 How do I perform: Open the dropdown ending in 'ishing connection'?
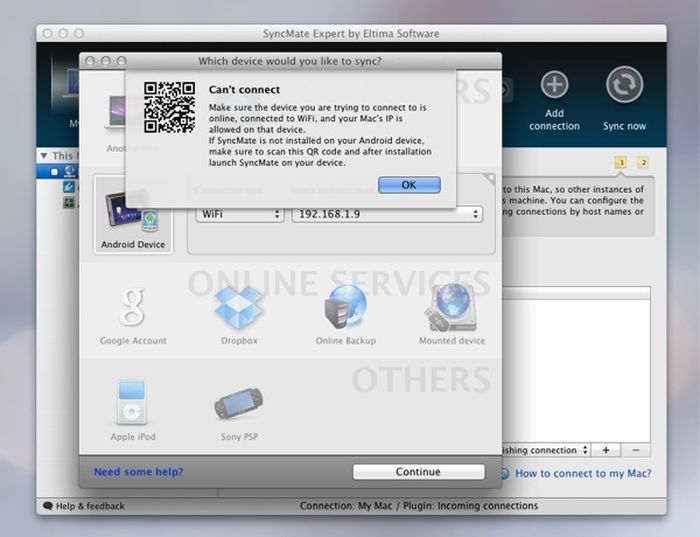(546, 450)
